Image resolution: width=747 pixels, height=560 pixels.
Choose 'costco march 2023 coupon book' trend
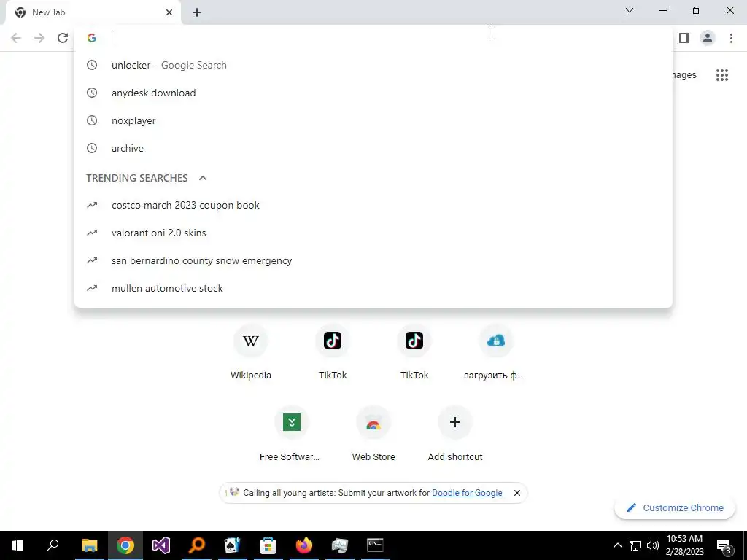point(373,205)
